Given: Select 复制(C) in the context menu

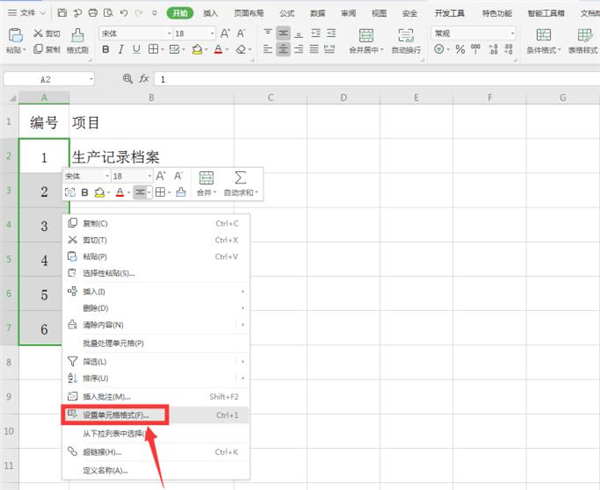Looking at the screenshot, I should [95, 224].
